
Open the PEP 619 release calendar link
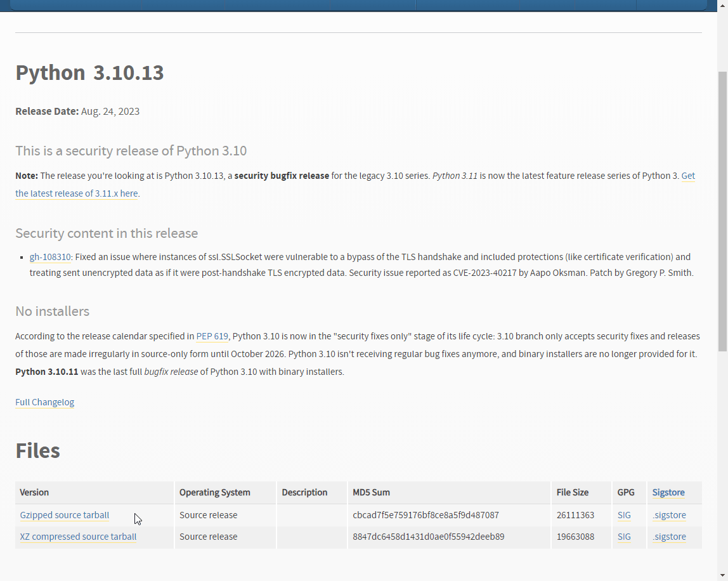212,336
